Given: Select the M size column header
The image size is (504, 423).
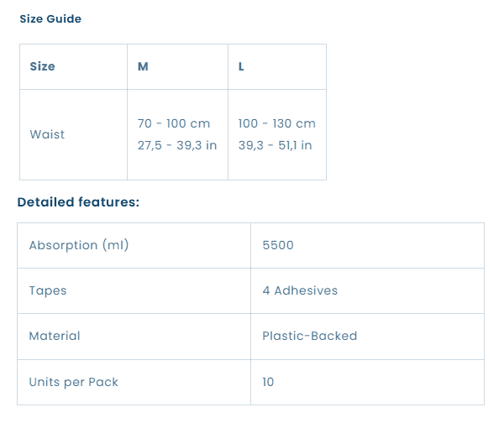Looking at the screenshot, I should (x=177, y=67).
